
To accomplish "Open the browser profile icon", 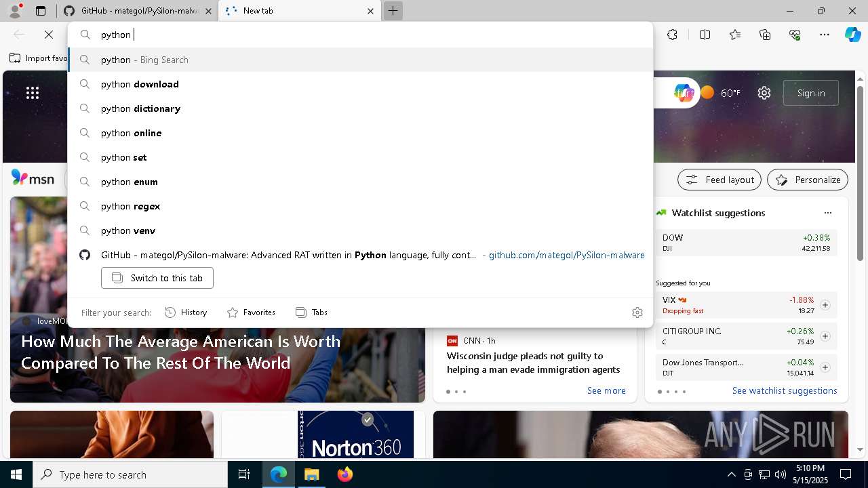I will [15, 11].
